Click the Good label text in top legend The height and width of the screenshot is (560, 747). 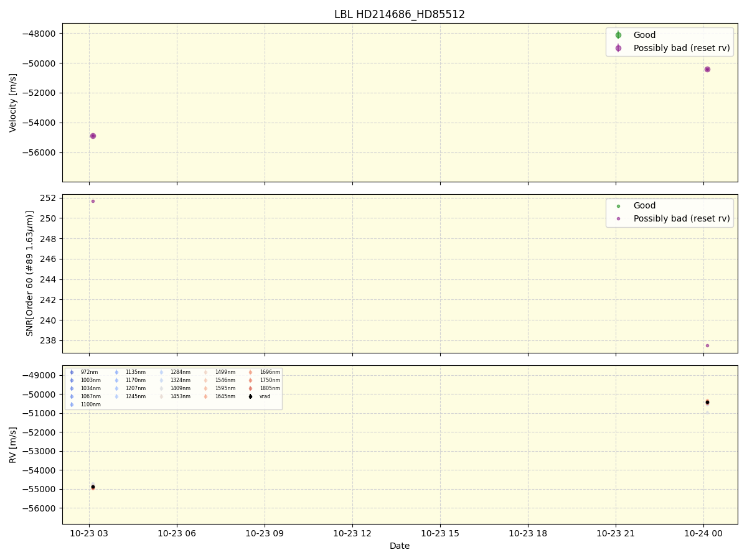644,35
